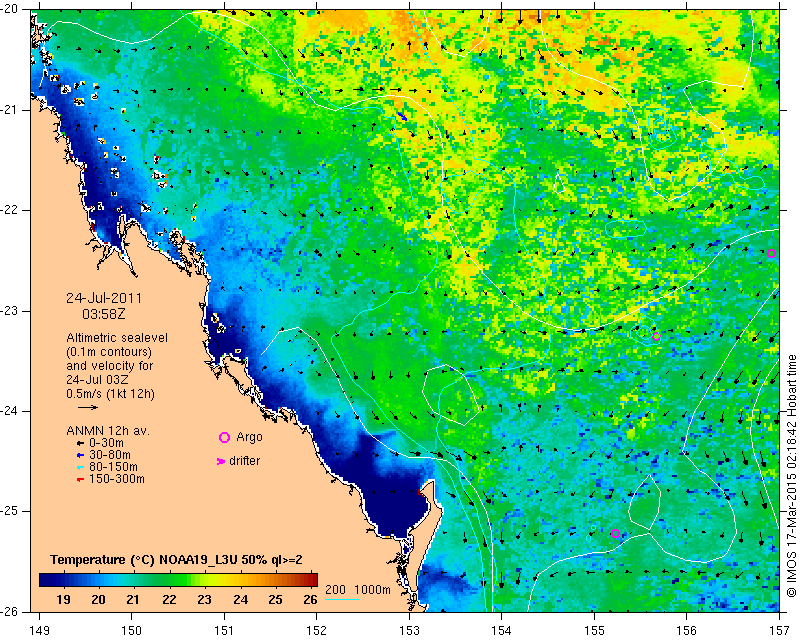
Task: Click the Altimetric sealevel text line
Action: pos(117,338)
